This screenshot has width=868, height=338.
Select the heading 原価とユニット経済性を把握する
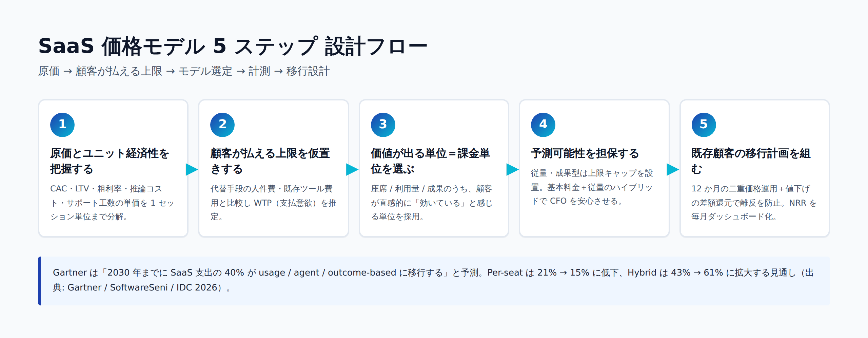click(x=110, y=161)
